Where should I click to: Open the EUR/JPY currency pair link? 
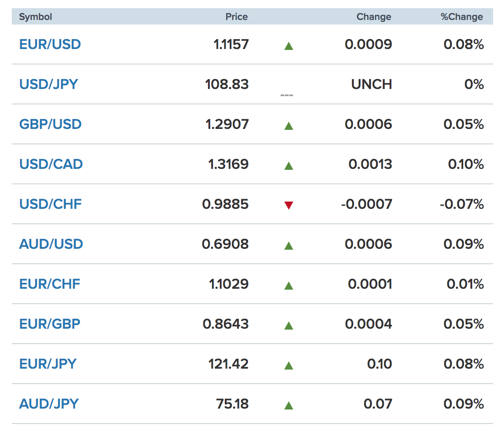click(48, 364)
